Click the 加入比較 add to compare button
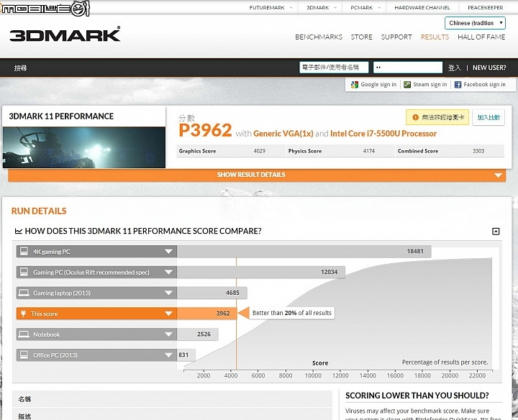The height and width of the screenshot is (420, 518). click(x=489, y=117)
